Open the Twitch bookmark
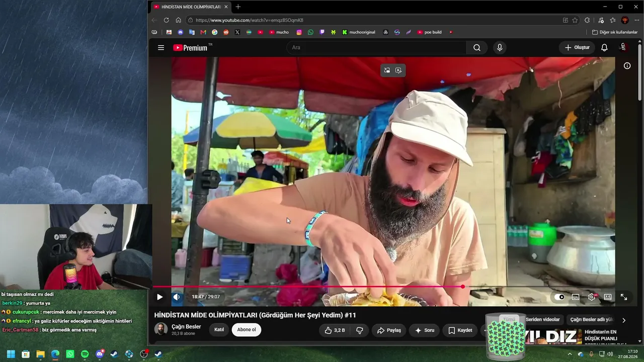The height and width of the screenshot is (362, 644). tap(322, 32)
